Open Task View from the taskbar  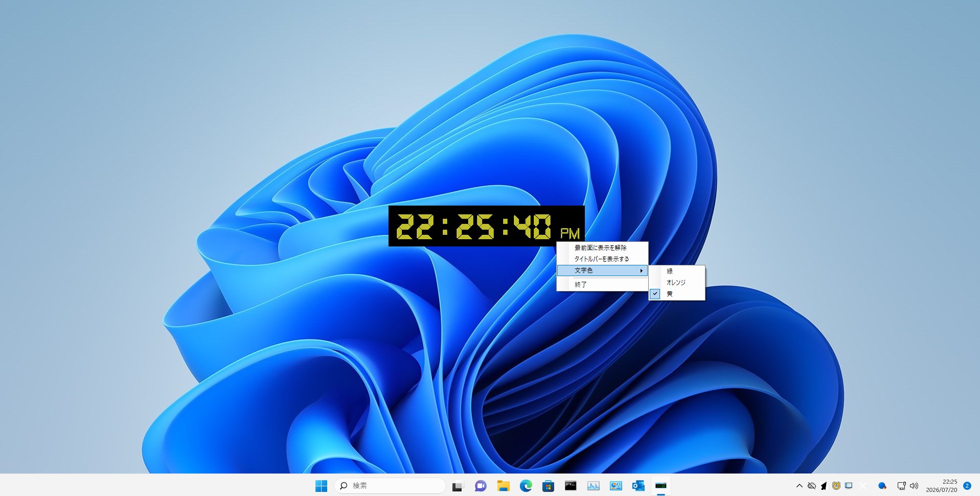457,486
